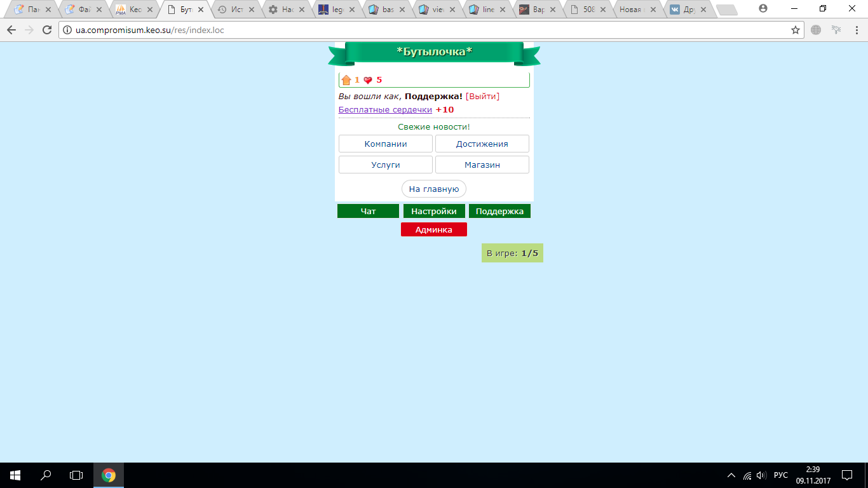Go back using browser arrow
868x488 pixels.
tap(11, 30)
